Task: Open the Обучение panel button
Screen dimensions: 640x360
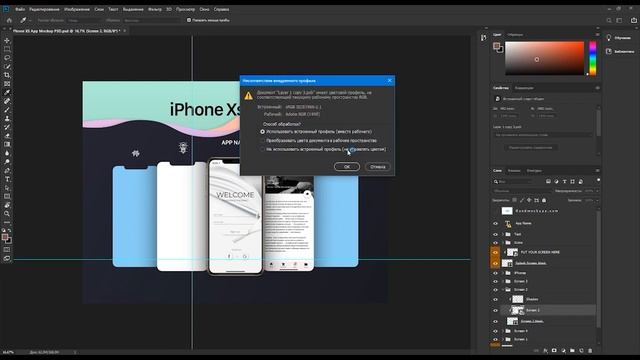Action: click(620, 38)
